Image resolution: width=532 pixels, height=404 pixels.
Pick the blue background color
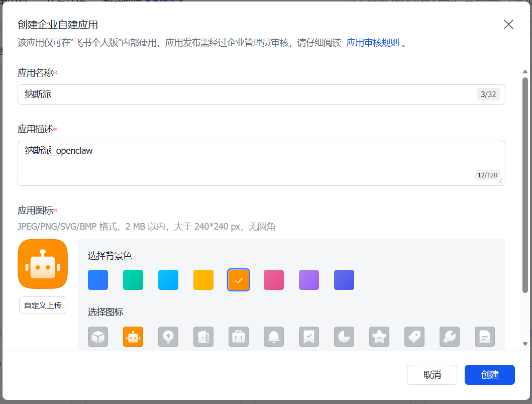pyautogui.click(x=98, y=280)
